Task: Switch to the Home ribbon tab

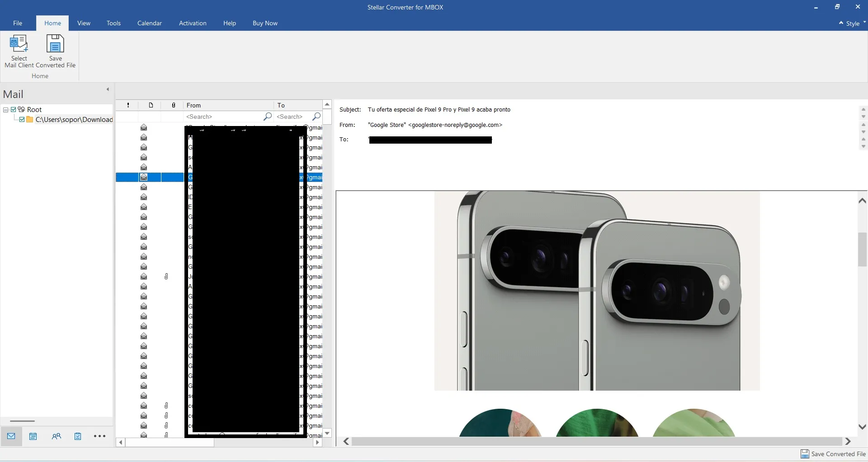Action: (x=52, y=23)
